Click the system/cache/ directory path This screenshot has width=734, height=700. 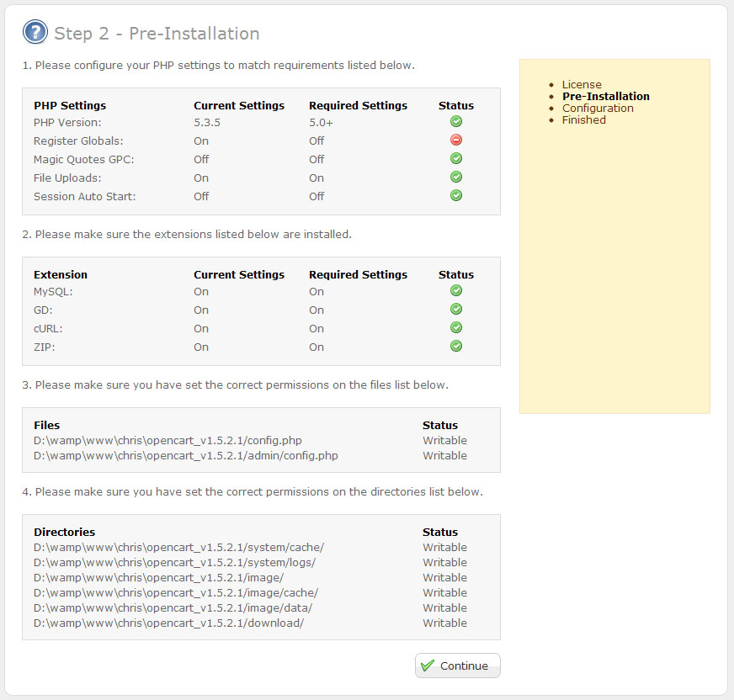[178, 547]
